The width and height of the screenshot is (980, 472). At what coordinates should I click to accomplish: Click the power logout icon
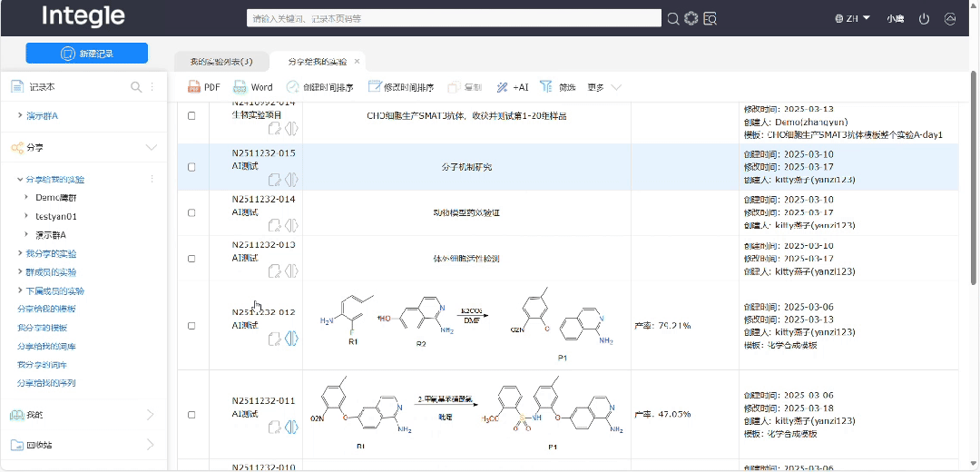(x=924, y=19)
